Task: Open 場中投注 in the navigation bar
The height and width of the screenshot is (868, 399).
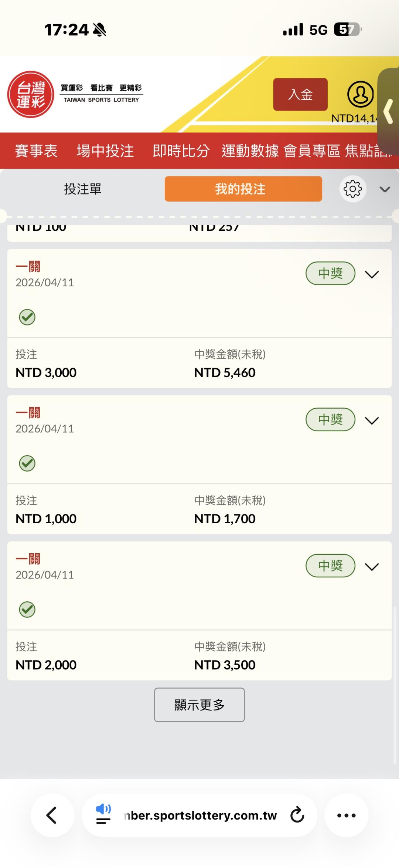Action: (105, 151)
